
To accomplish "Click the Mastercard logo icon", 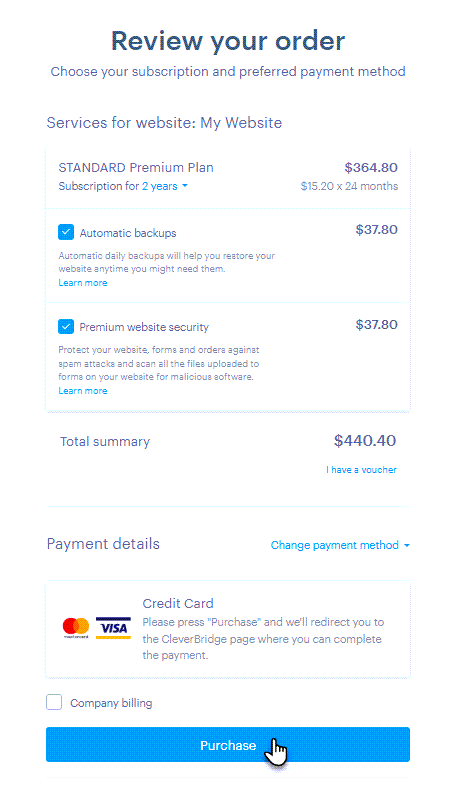I will click(76, 628).
